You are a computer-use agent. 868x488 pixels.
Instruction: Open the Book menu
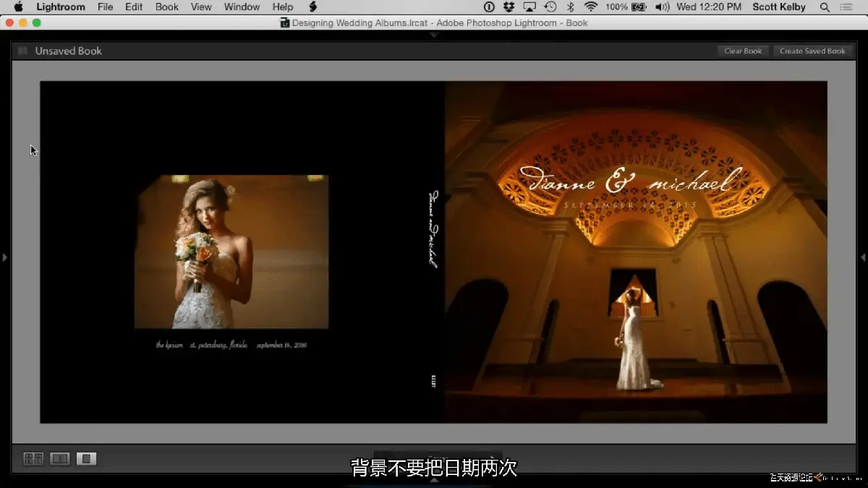(167, 7)
